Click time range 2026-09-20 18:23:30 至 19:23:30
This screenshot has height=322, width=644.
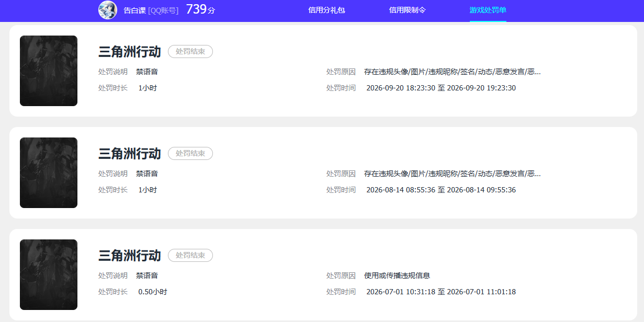pyautogui.click(x=441, y=88)
